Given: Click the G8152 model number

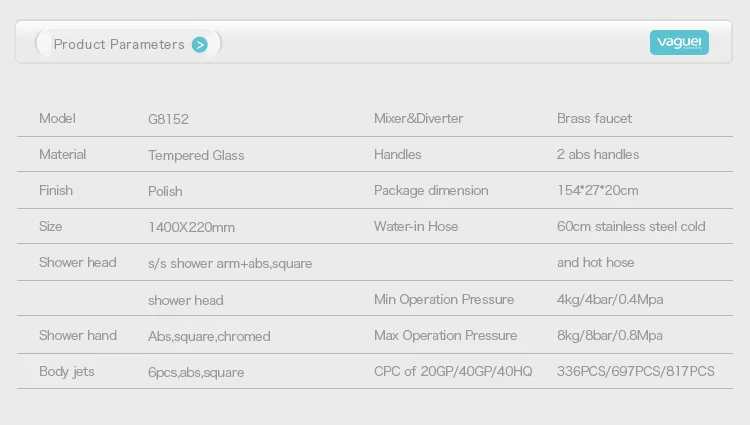Looking at the screenshot, I should [168, 119].
